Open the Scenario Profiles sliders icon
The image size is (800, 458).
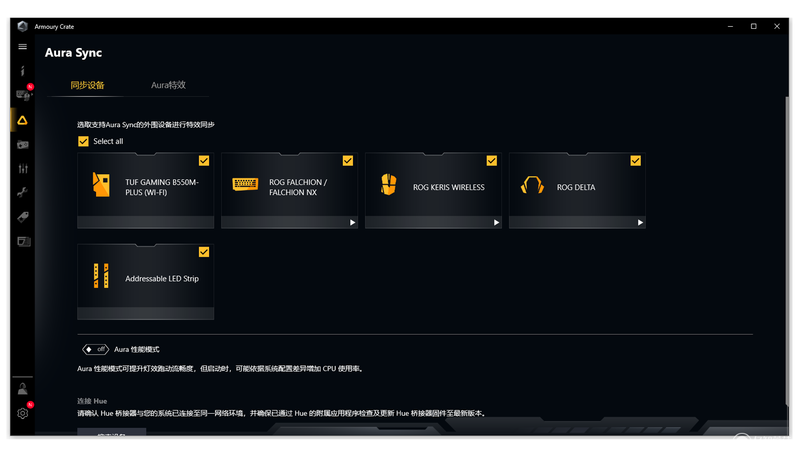point(22,168)
